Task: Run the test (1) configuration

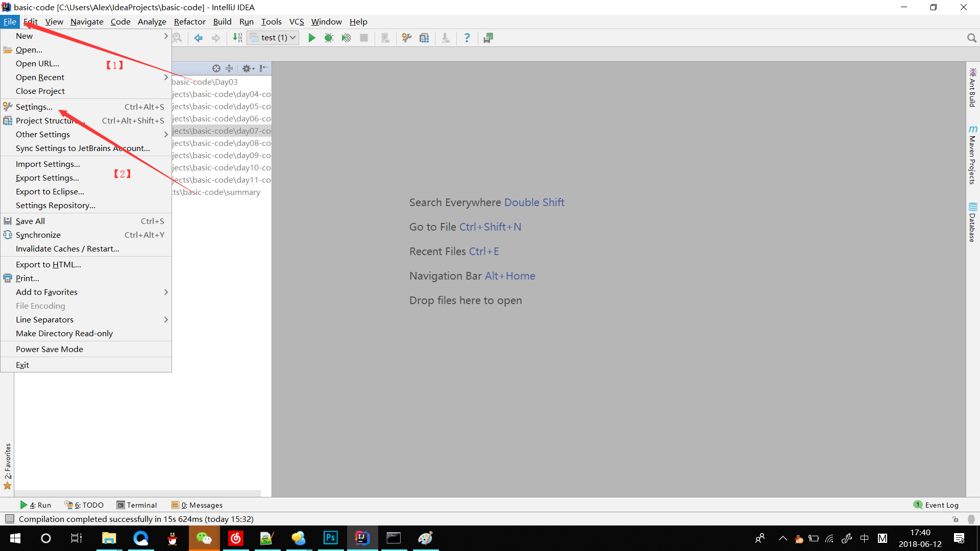Action: click(x=311, y=38)
